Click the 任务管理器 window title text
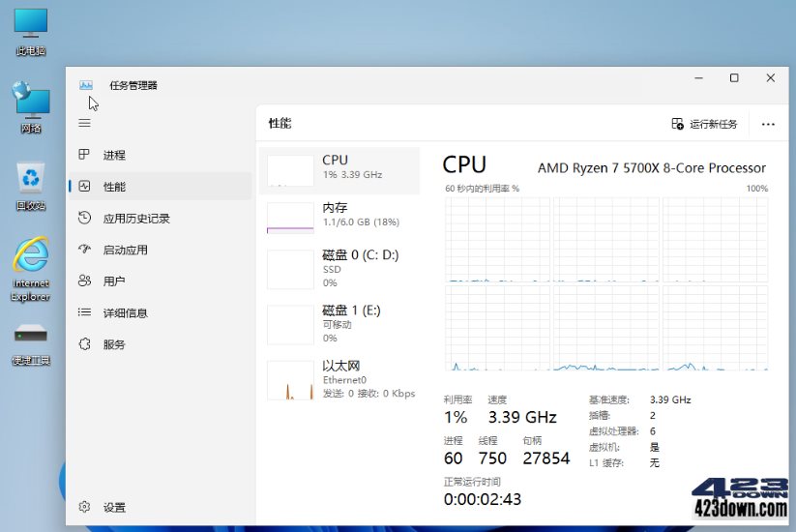This screenshot has width=796, height=532. [133, 85]
